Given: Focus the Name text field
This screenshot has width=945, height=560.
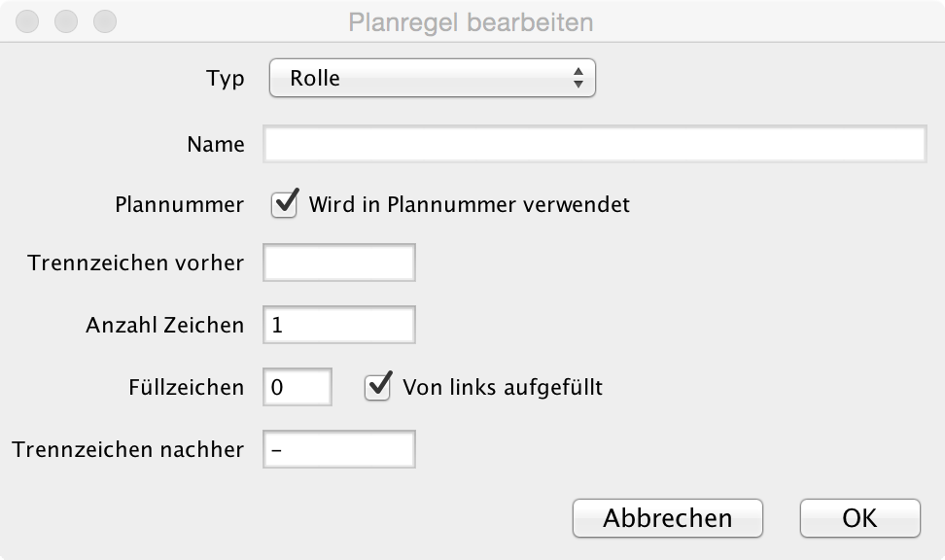Looking at the screenshot, I should pyautogui.click(x=594, y=144).
